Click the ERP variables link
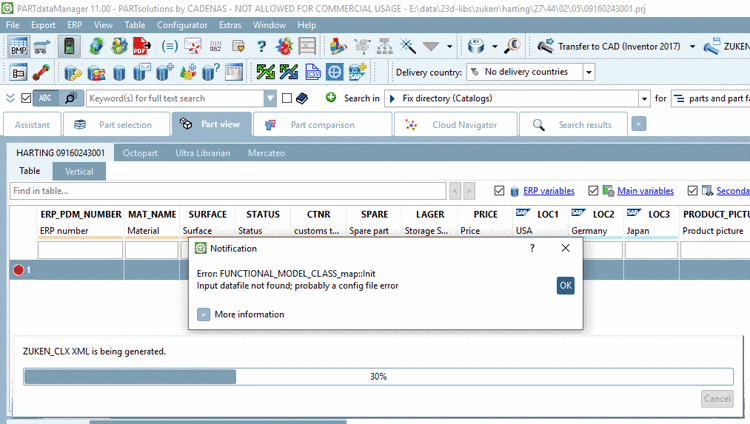 549,191
